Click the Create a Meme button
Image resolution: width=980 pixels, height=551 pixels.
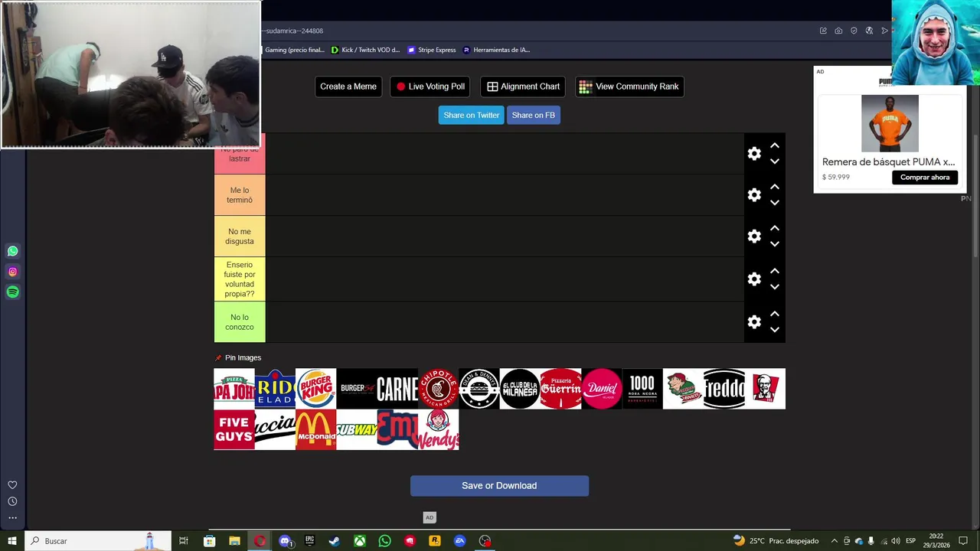[348, 86]
